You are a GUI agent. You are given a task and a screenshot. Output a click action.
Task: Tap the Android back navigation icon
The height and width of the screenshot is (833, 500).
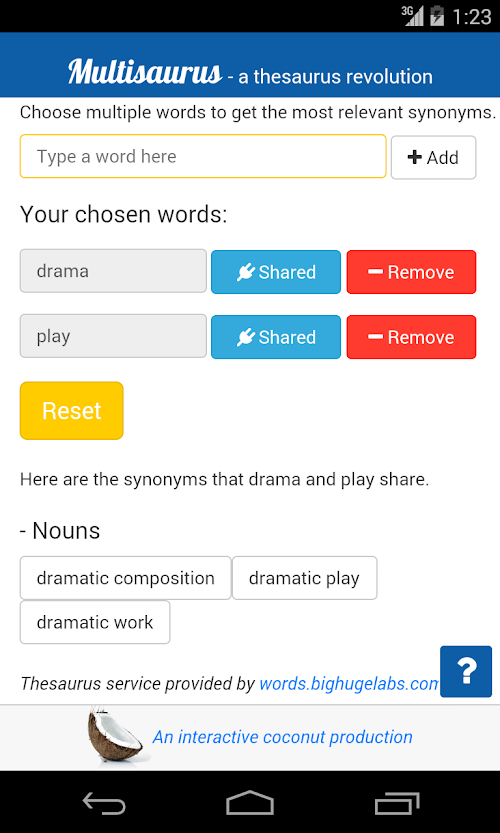pos(104,803)
